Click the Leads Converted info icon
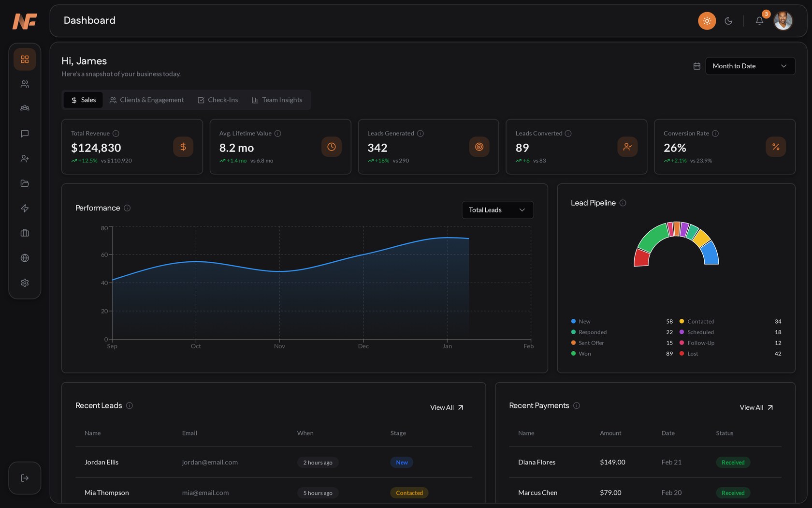Viewport: 812px width, 508px height. pyautogui.click(x=568, y=134)
